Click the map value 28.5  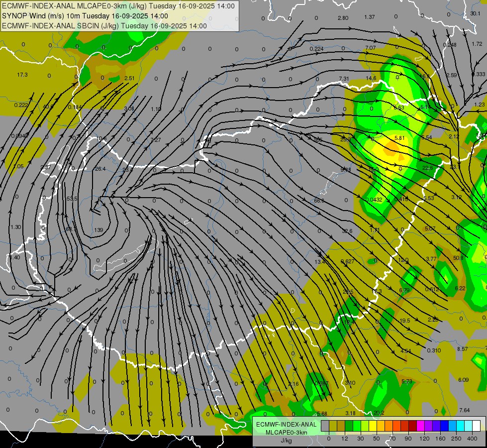348,292
